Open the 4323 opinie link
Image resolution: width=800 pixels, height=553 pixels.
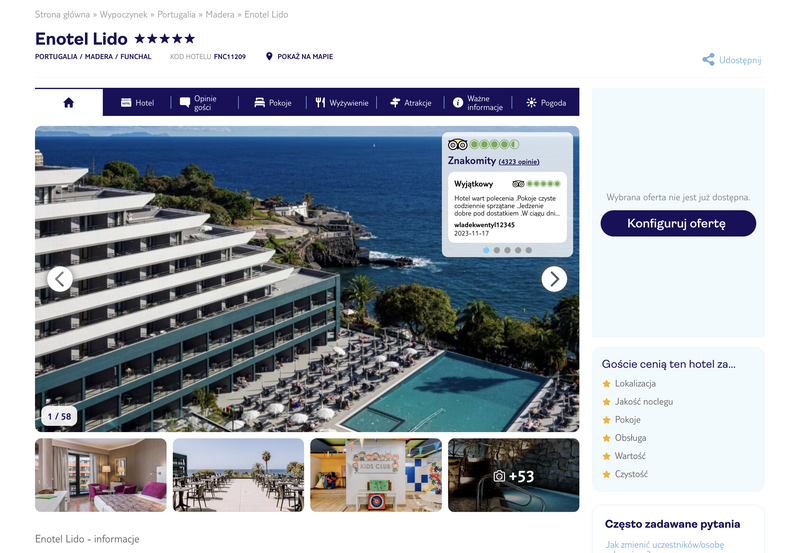click(519, 162)
